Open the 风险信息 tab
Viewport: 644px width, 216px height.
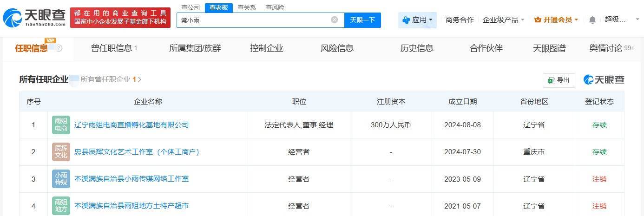337,48
